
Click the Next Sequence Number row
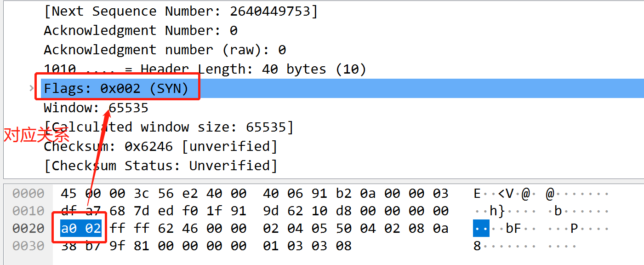tap(161, 11)
